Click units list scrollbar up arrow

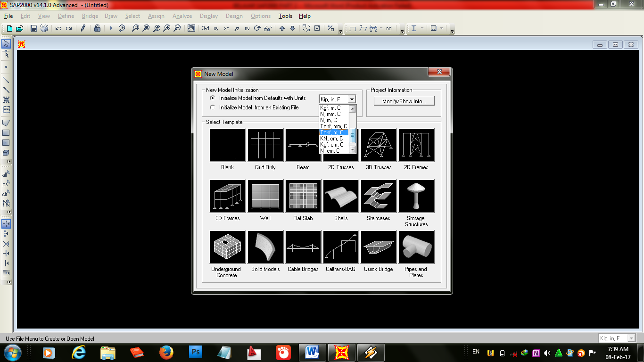pos(352,109)
